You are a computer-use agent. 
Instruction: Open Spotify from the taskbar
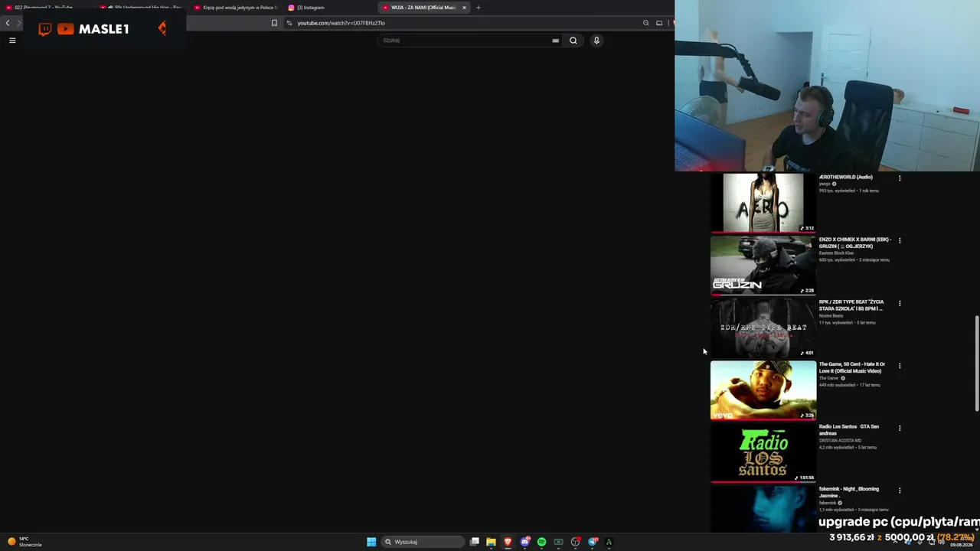pyautogui.click(x=541, y=542)
